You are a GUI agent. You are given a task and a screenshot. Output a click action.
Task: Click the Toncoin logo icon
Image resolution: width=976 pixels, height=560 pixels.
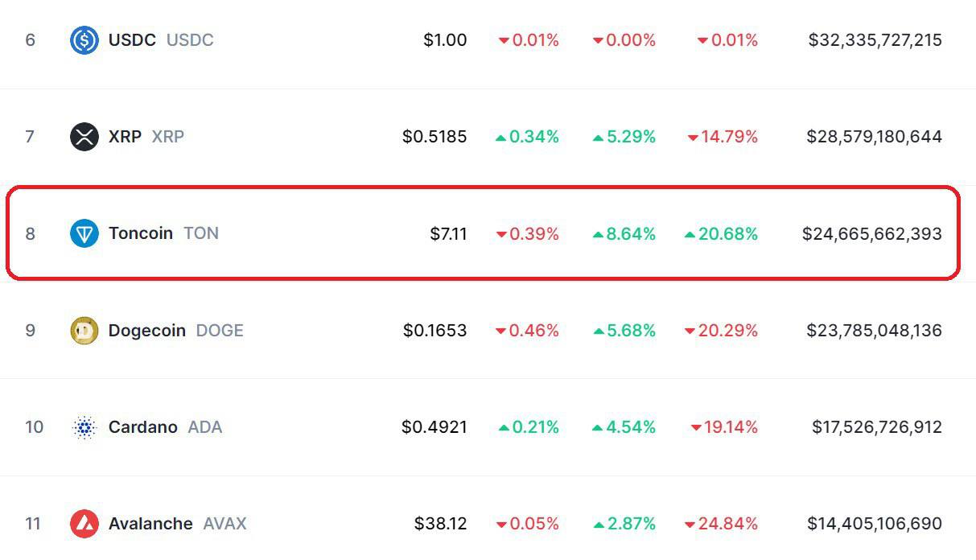[84, 233]
